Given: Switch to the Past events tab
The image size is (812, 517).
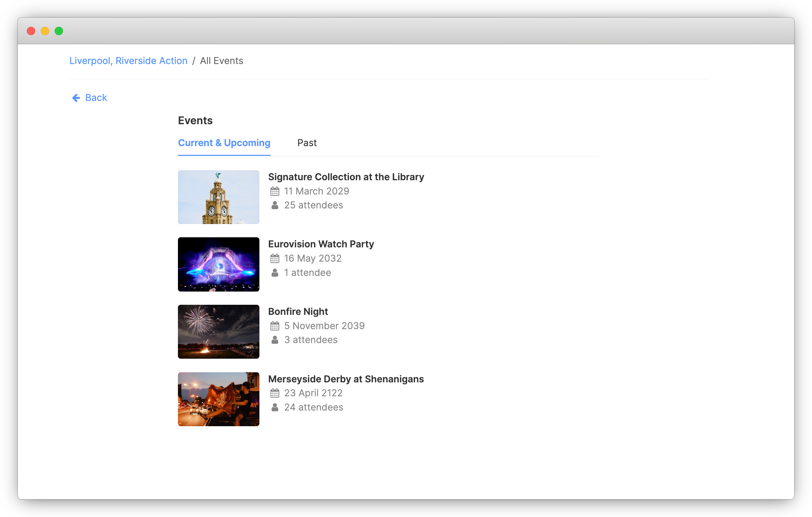Looking at the screenshot, I should (307, 143).
